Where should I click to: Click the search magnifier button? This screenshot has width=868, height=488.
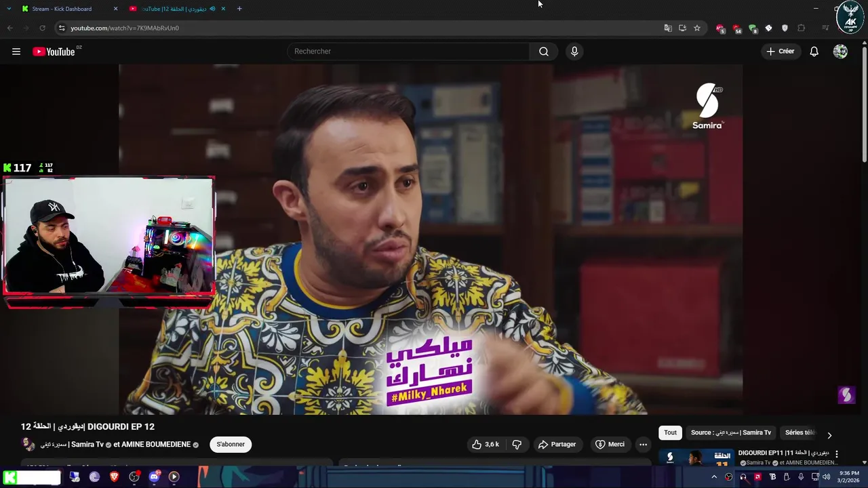[x=544, y=52]
